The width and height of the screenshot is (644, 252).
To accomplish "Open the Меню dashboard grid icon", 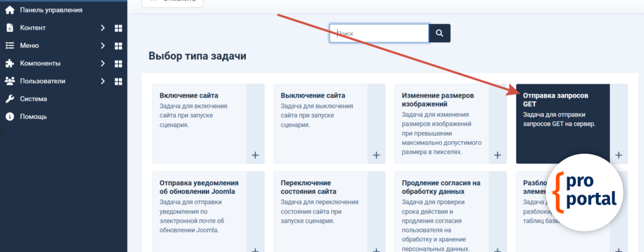I will pos(118,46).
